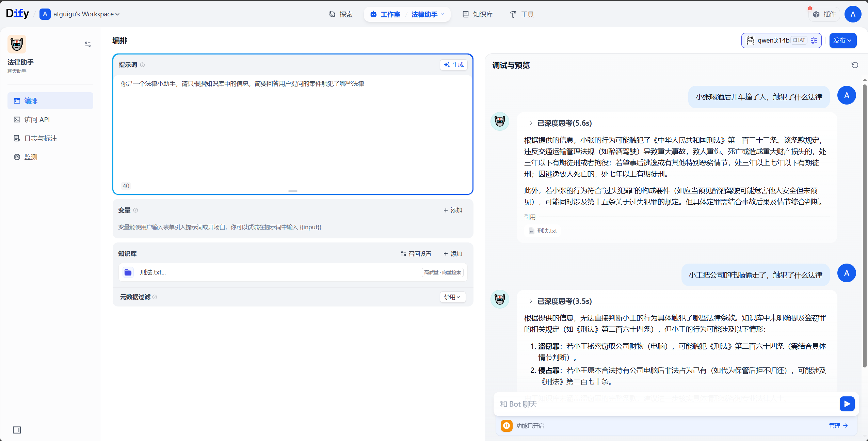
Task: Open app settings icon beside app avatar
Action: pos(88,44)
